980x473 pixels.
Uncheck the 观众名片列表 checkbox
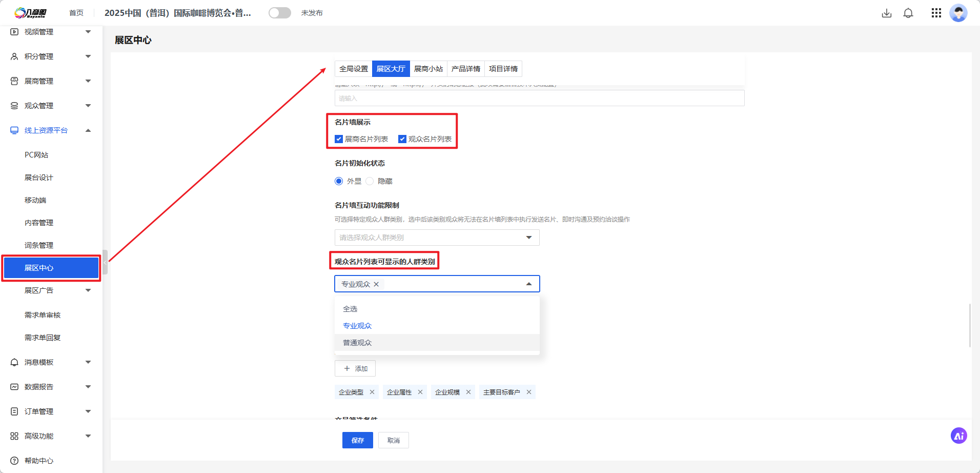tap(402, 139)
